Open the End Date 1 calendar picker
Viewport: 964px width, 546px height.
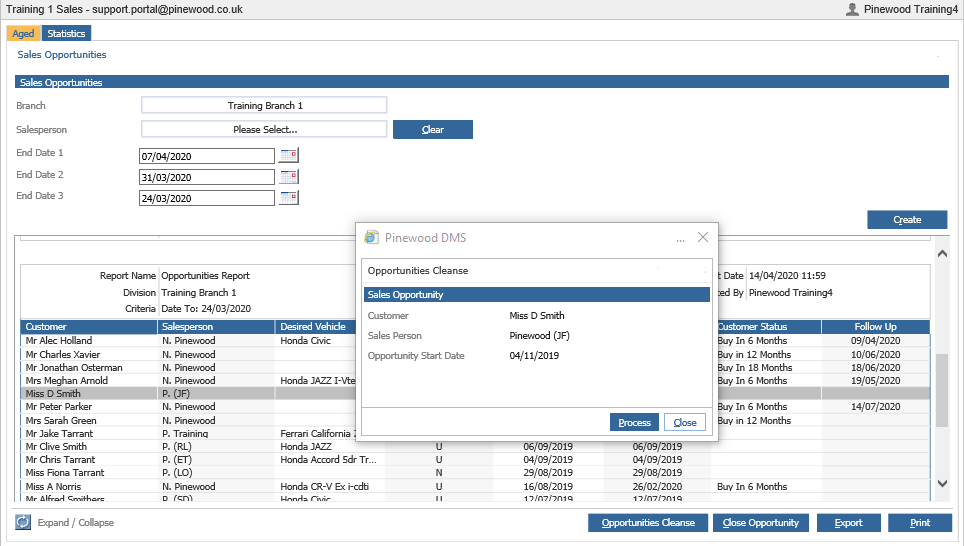point(289,155)
